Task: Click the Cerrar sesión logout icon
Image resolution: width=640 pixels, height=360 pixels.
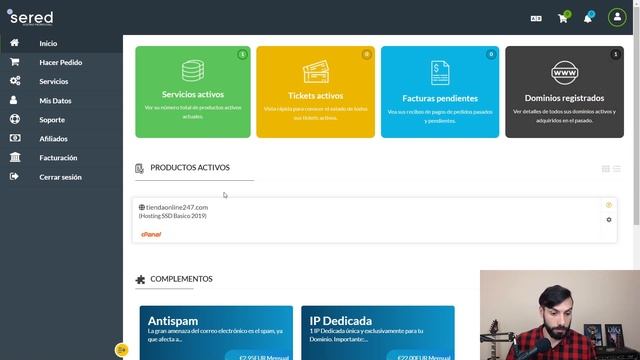Action: (14, 176)
